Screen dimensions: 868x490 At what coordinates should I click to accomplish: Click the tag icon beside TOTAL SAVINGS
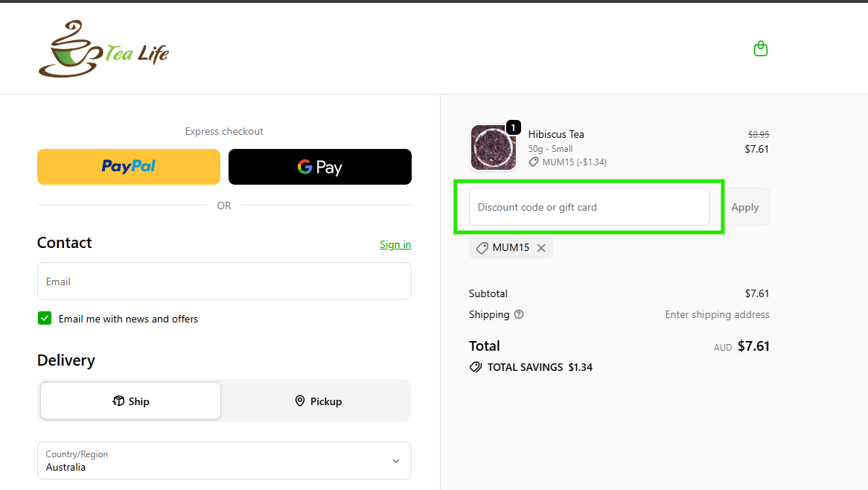click(x=475, y=367)
